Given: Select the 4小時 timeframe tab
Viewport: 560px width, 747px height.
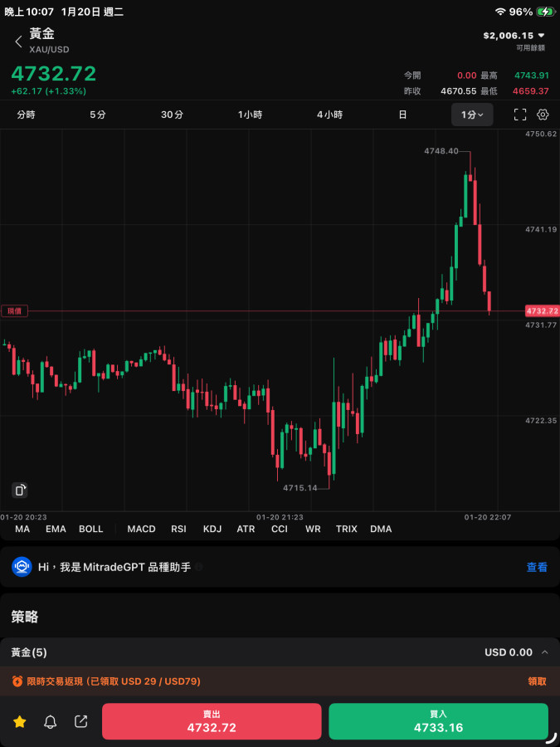Looking at the screenshot, I should point(329,115).
